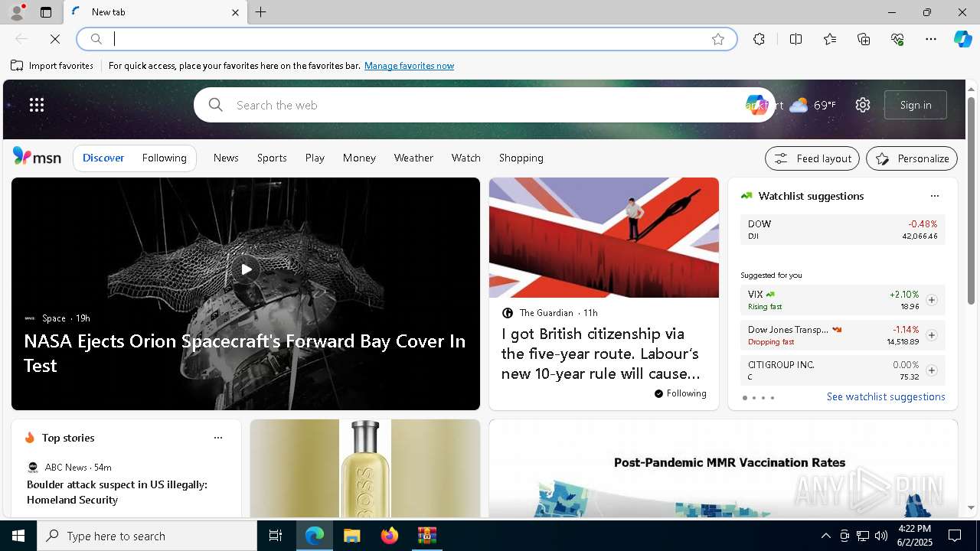Image resolution: width=980 pixels, height=551 pixels.
Task: Add Dow Jones Transportation to watchlist
Action: (x=931, y=335)
